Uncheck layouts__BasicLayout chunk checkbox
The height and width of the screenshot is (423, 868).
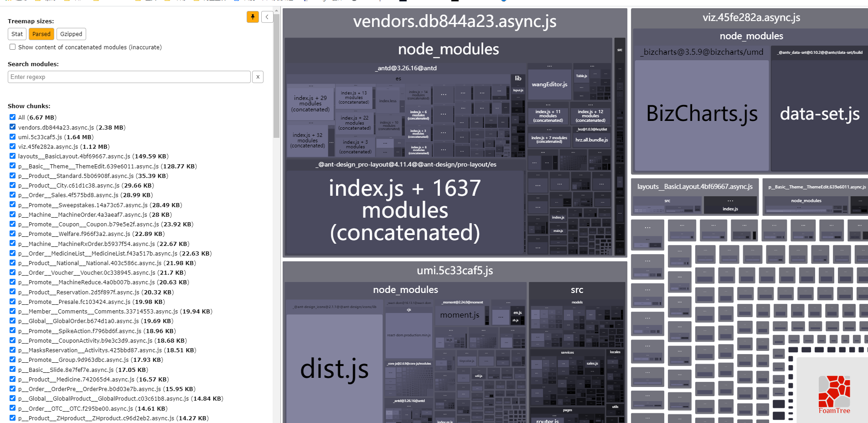point(13,156)
